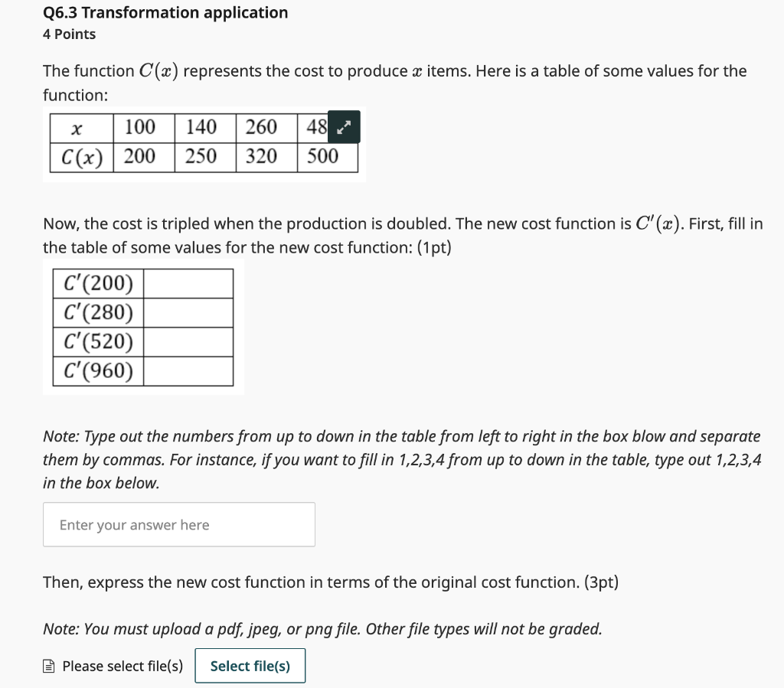The image size is (784, 688).
Task: Click the Q6.3 Transformation application heading
Action: [165, 12]
